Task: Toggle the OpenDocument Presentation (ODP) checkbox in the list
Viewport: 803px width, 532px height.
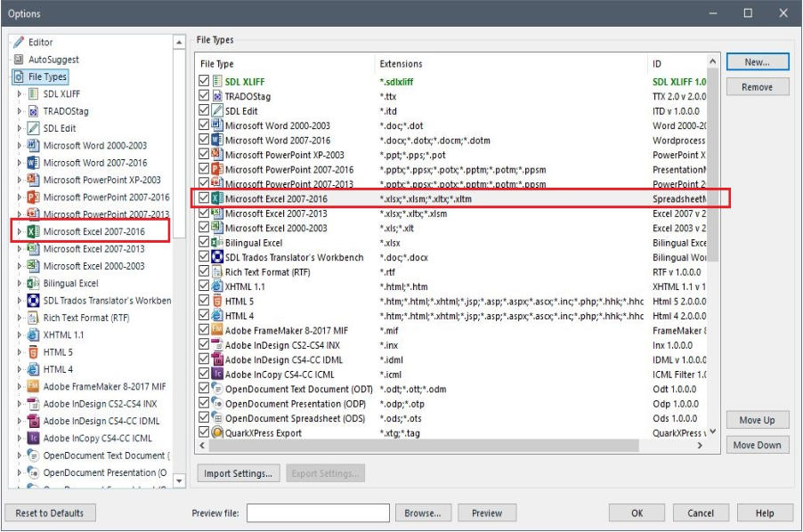Action: (204, 404)
